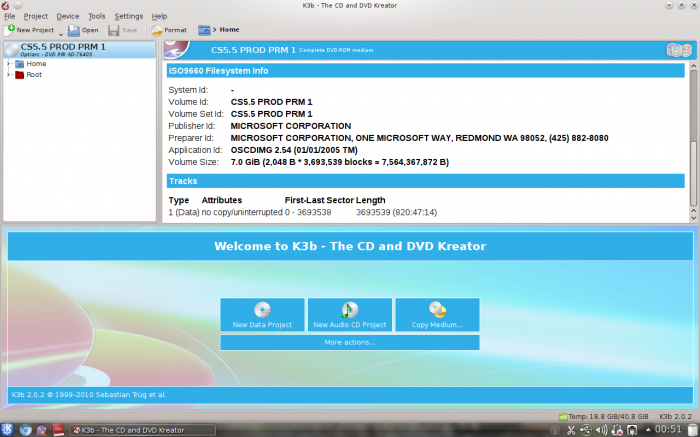Screen dimensions: 700x437
Task: Click the Application Id OSCDIMG 2.54 value
Action: pos(294,150)
